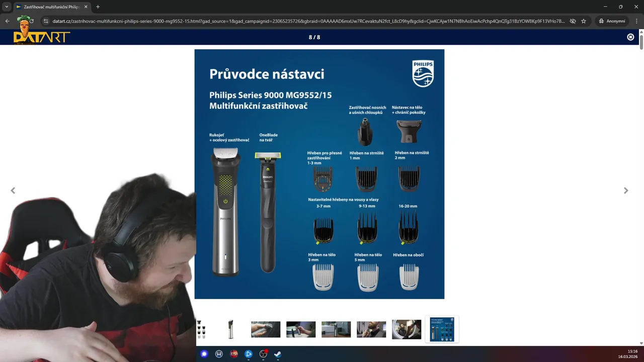Open Steam from the taskbar
Viewport: 644px width, 362px height.
click(x=278, y=354)
